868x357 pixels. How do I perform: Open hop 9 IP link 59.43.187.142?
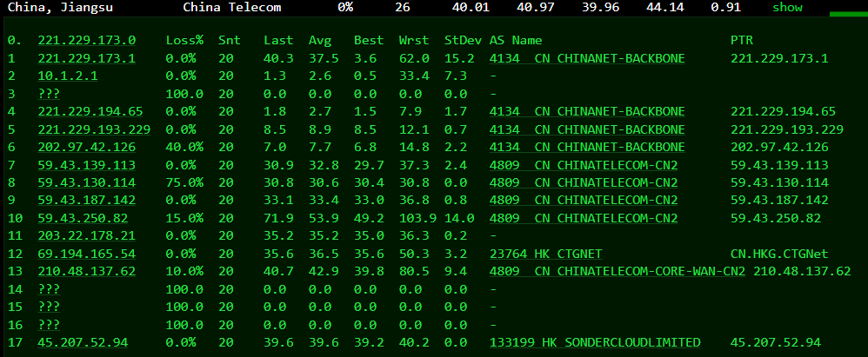click(86, 201)
